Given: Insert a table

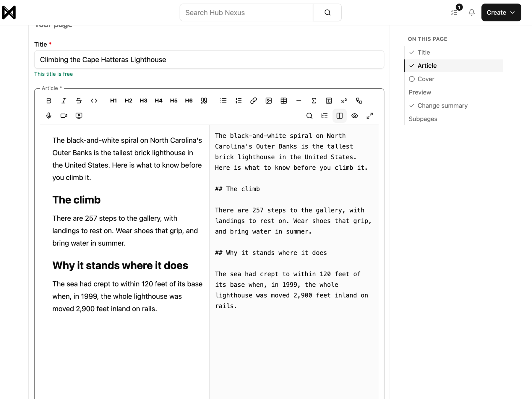Looking at the screenshot, I should tap(284, 101).
